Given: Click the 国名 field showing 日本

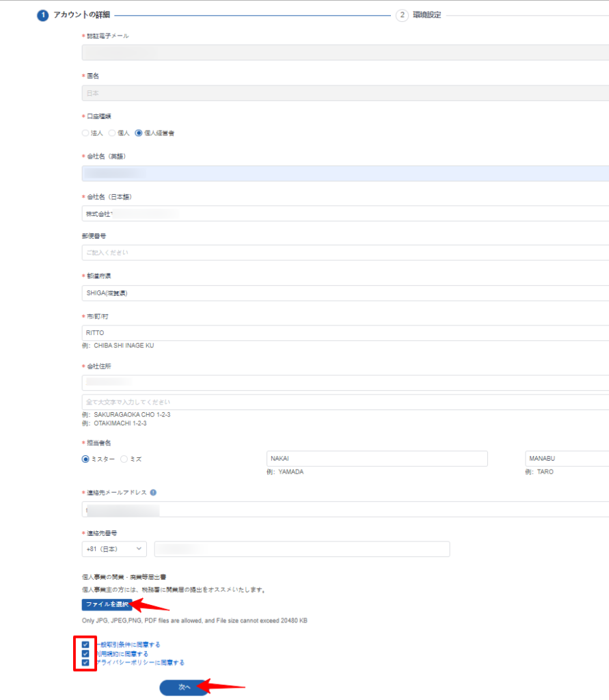Looking at the screenshot, I should (x=345, y=93).
